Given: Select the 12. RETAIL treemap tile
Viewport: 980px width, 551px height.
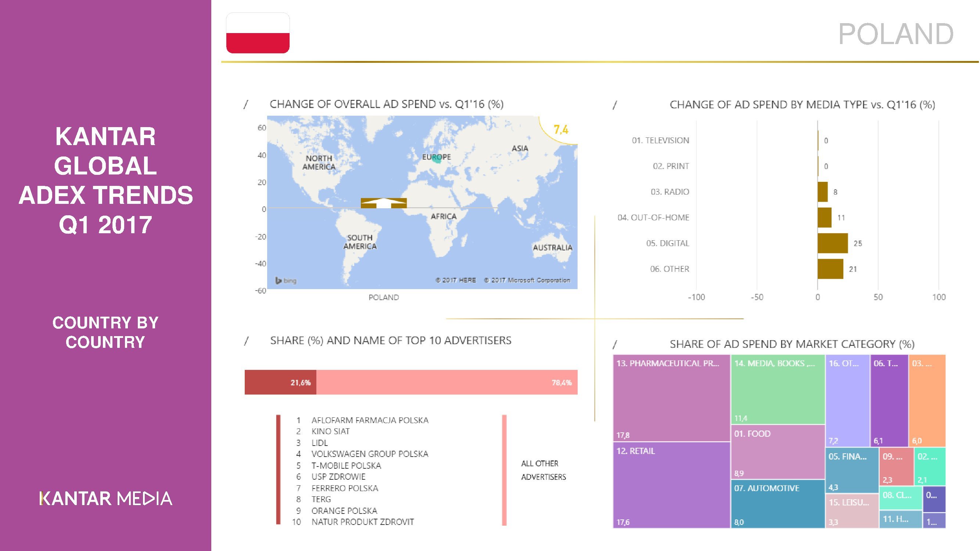Looking at the screenshot, I should [671, 485].
